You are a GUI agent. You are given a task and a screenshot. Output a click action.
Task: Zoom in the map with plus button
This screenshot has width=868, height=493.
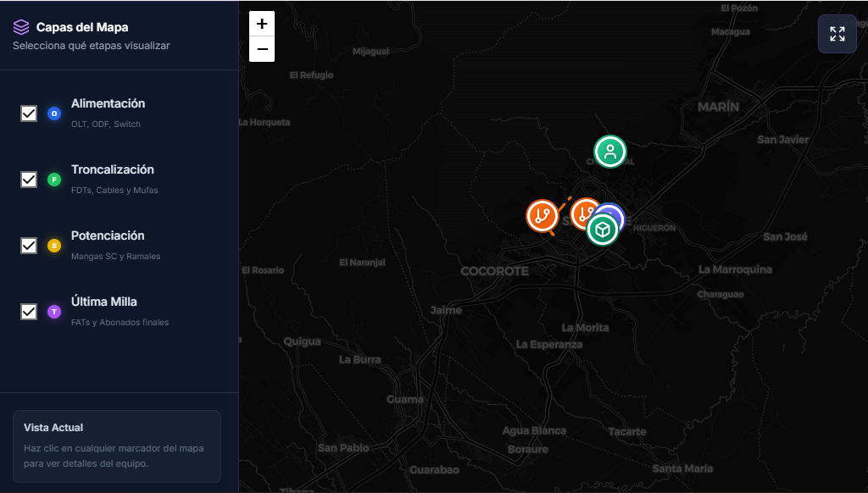262,24
